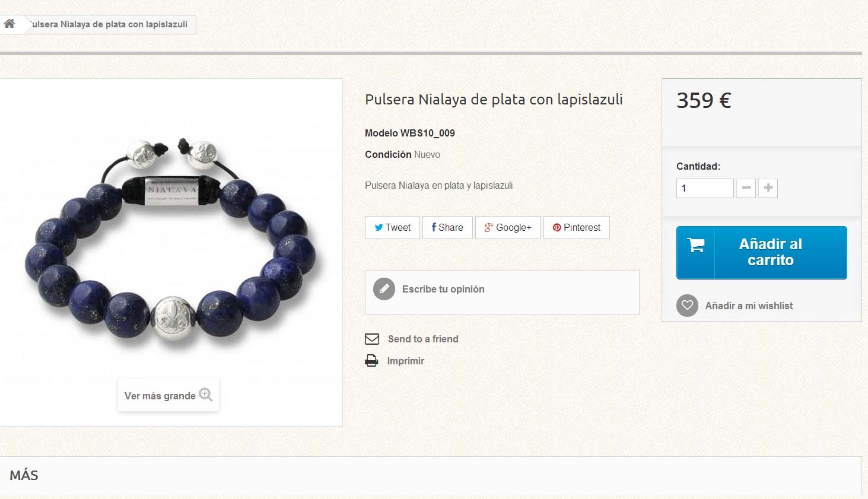Screen dimensions: 868x499
Task: Click the envelope Send to a friend icon
Action: 372,339
